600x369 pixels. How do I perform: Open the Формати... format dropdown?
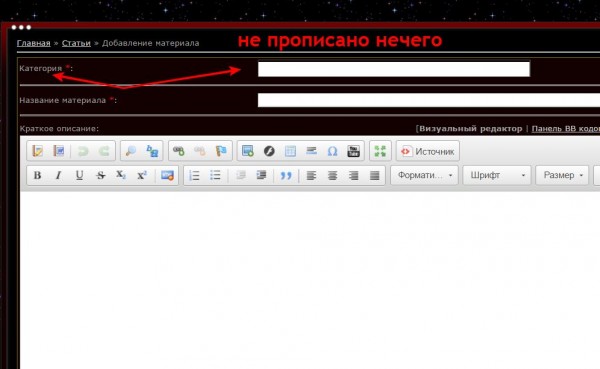point(424,175)
